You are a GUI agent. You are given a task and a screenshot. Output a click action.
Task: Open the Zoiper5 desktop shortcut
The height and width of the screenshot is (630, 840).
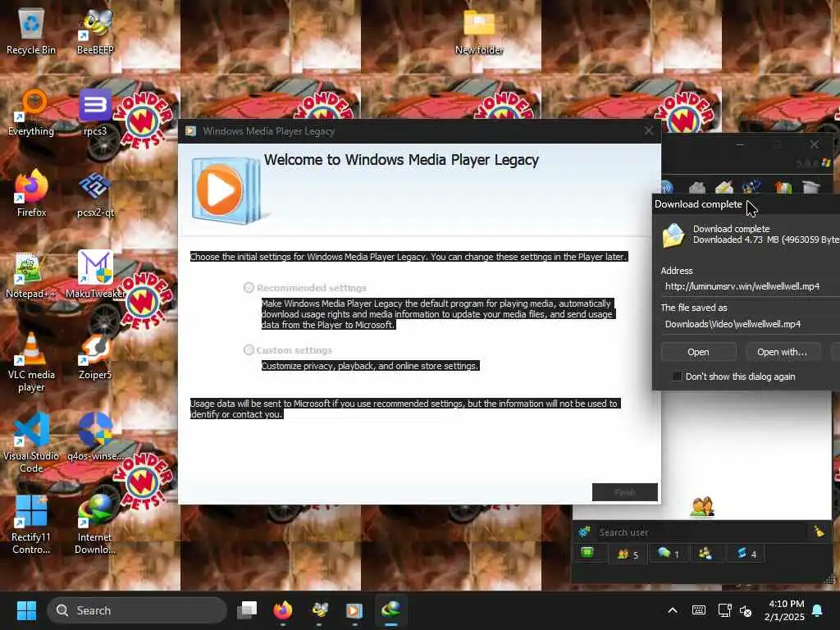[95, 357]
